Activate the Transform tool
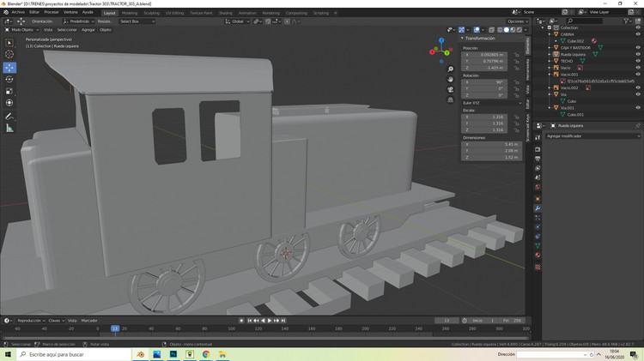 click(9, 103)
